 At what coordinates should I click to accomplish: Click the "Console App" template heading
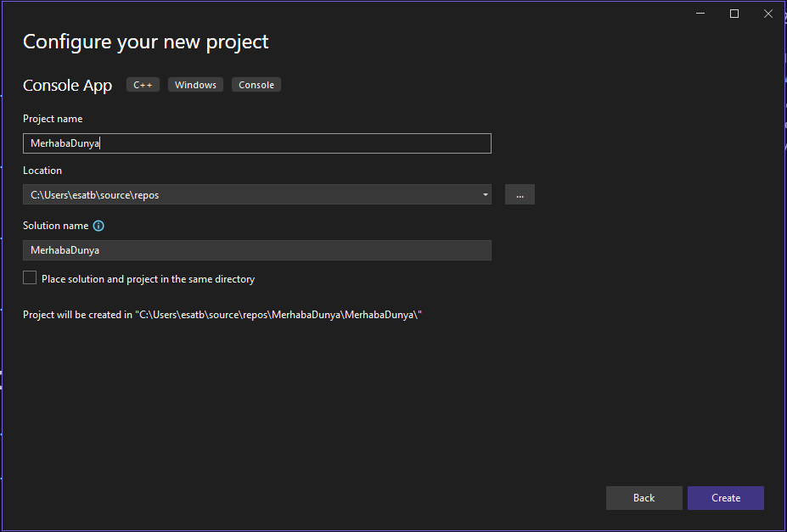(x=67, y=86)
